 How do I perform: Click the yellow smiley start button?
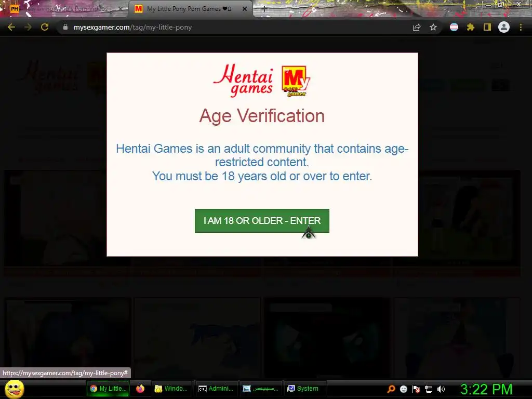14,389
